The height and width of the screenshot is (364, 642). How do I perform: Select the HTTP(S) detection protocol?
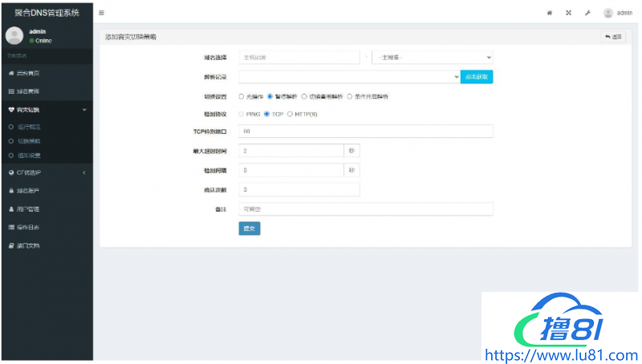290,114
